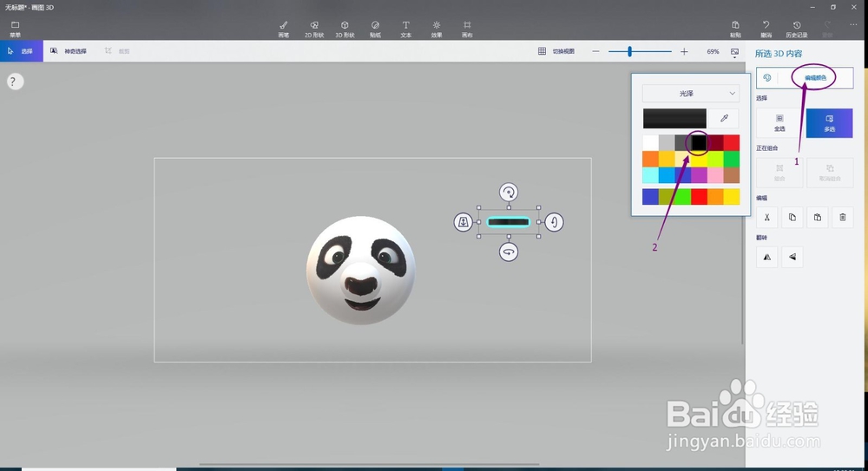Image resolution: width=868 pixels, height=471 pixels.
Task: Click the palette icon beside 编辑颜色
Action: [766, 78]
